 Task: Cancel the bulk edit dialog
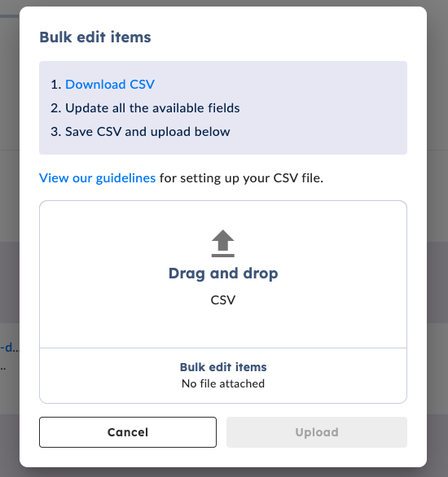tap(128, 432)
